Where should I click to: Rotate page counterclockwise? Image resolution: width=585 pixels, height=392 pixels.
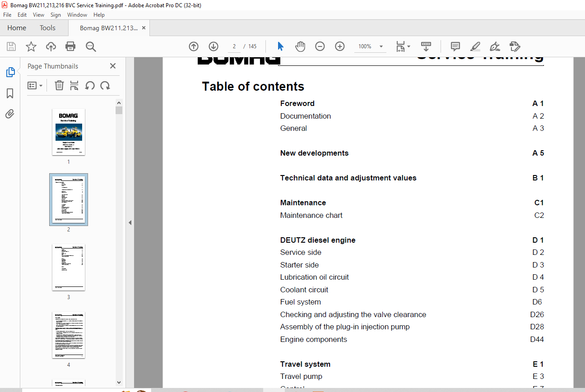pos(90,85)
